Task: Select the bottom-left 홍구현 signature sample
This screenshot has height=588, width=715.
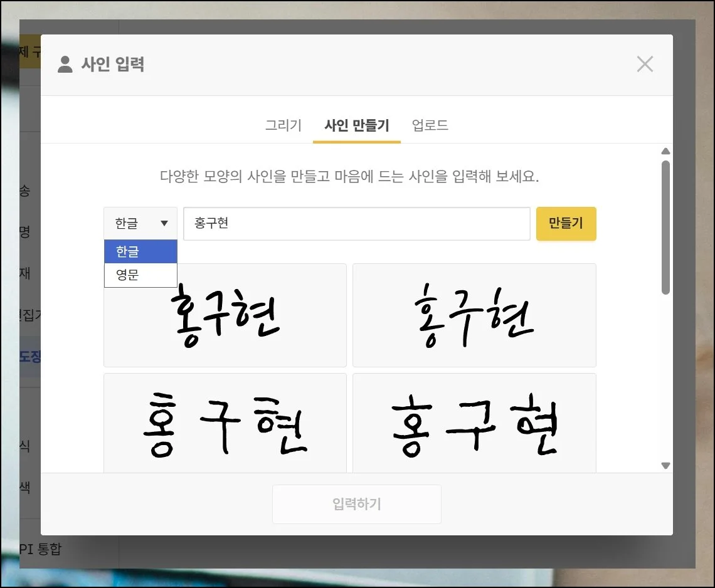Action: pyautogui.click(x=225, y=423)
